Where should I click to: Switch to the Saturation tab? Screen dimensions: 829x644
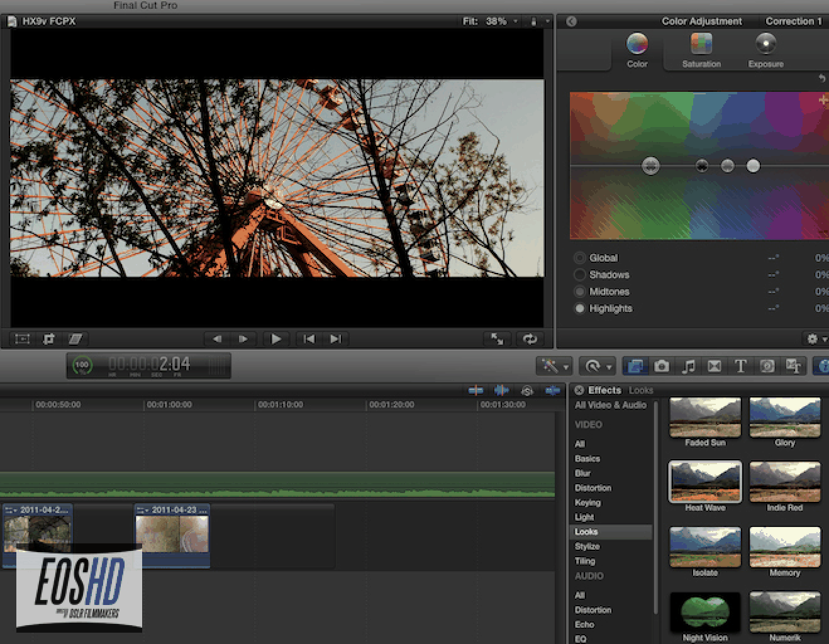pos(701,50)
